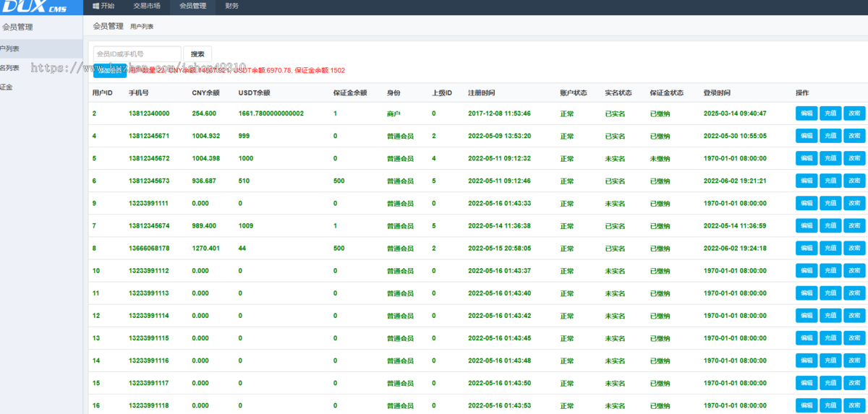Click 充值 for user 13233991115
The image size is (868, 414).
point(830,338)
